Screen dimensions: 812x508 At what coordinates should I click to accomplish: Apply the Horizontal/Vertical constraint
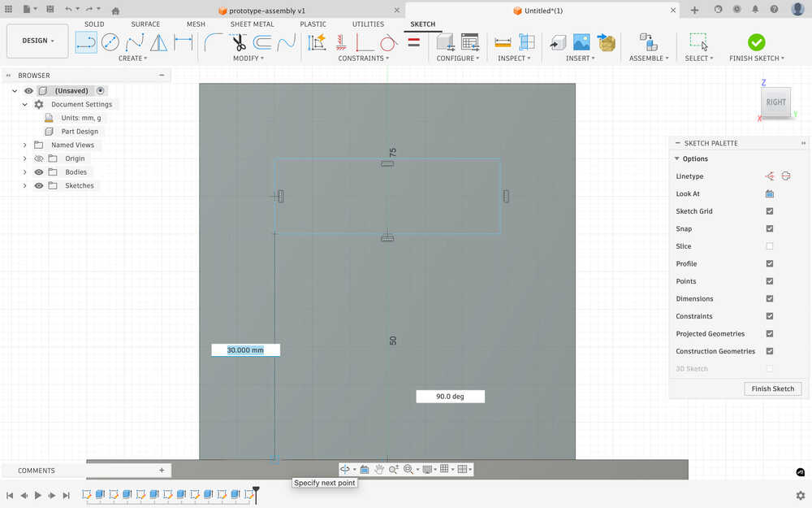click(x=341, y=42)
